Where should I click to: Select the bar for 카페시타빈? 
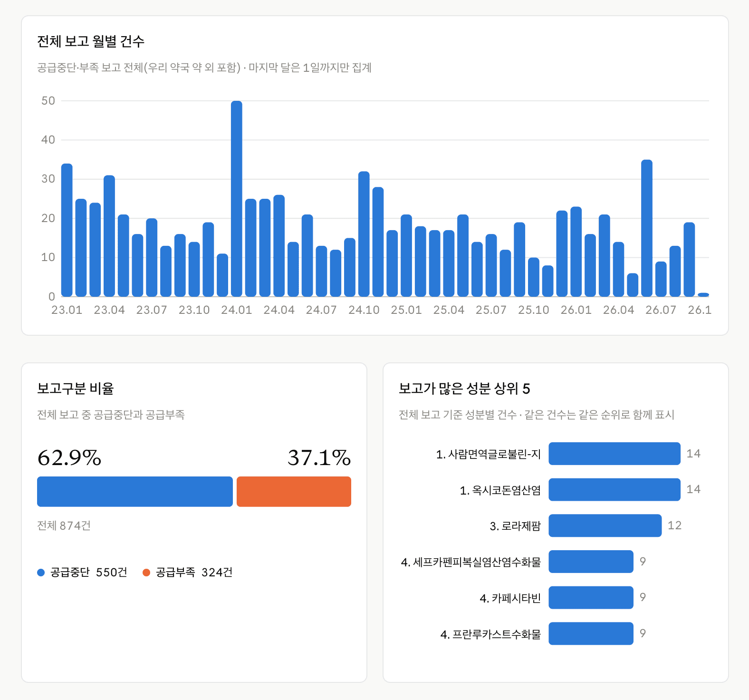coord(591,597)
